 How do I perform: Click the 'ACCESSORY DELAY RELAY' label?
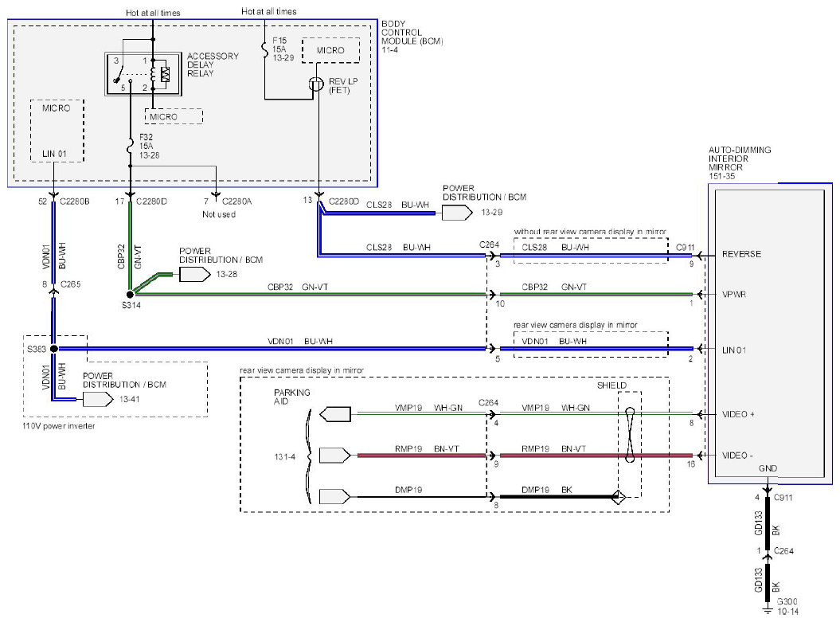(x=213, y=65)
